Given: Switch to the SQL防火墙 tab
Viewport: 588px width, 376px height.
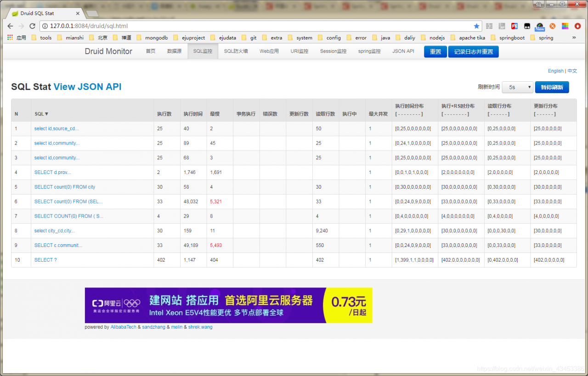Looking at the screenshot, I should click(x=236, y=51).
